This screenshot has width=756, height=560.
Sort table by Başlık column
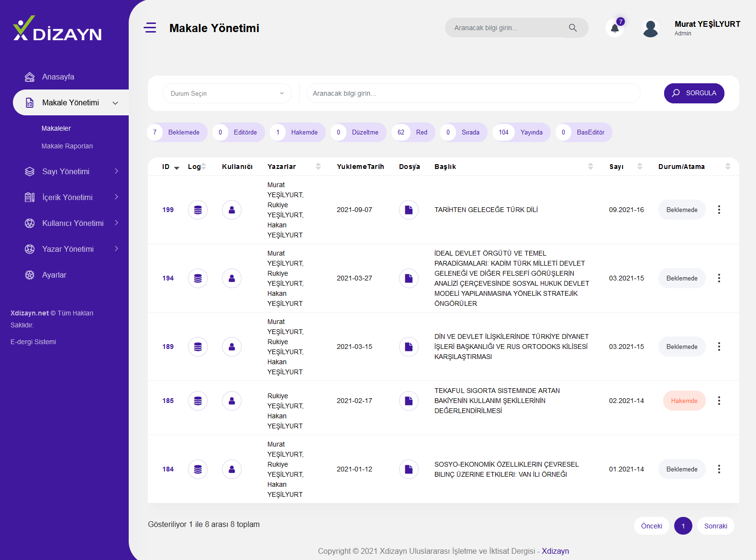click(x=513, y=167)
